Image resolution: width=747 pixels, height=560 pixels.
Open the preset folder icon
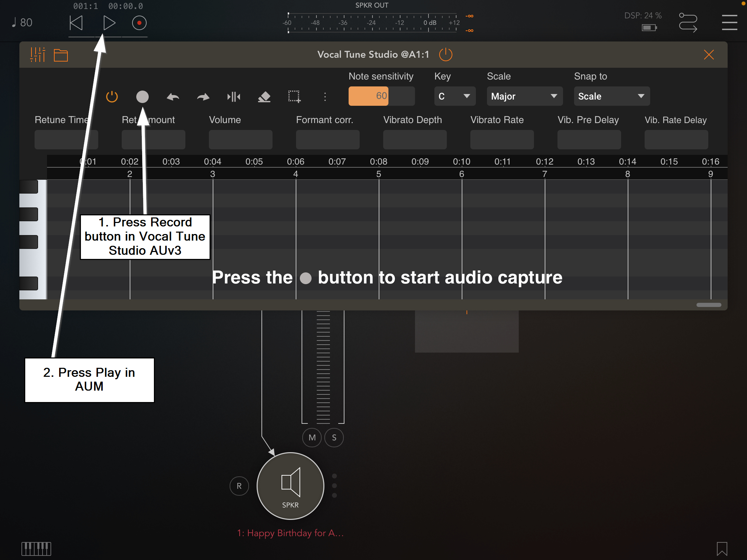61,54
